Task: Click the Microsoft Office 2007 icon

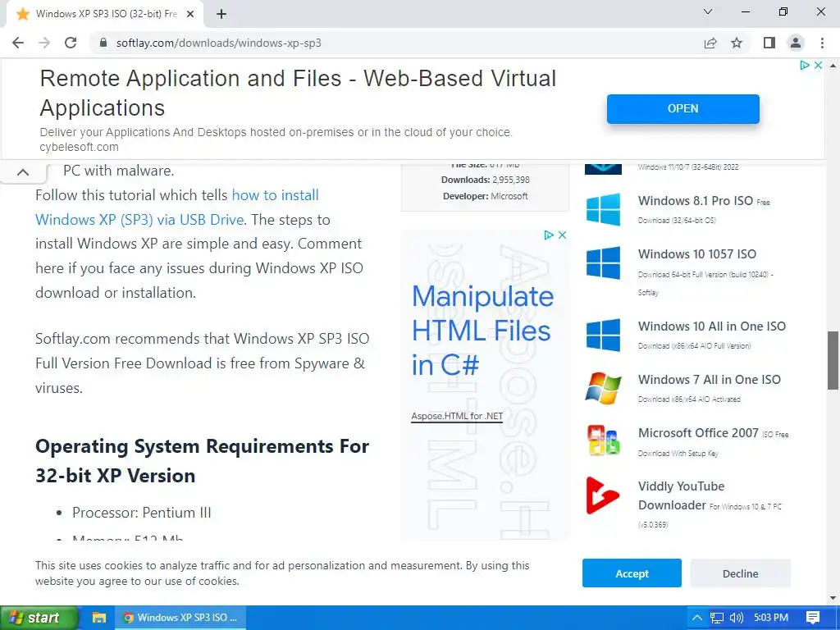Action: 603,441
